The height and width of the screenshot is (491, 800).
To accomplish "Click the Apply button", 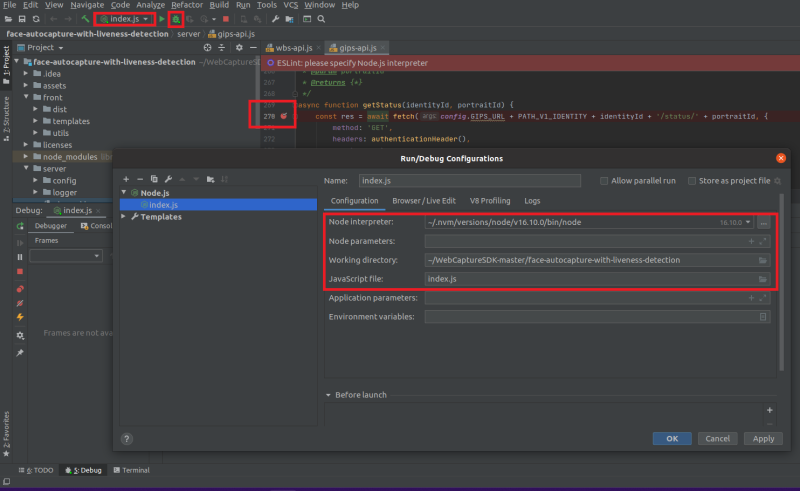I will [x=763, y=438].
